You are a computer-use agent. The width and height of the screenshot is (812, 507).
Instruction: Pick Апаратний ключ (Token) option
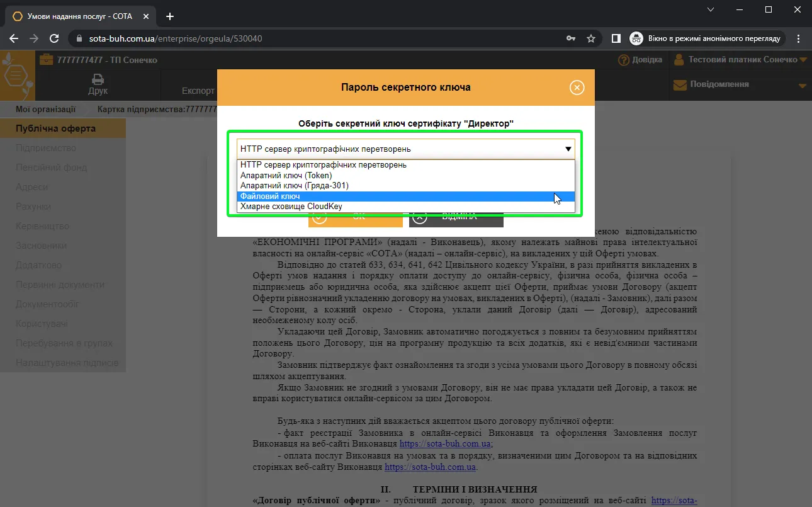click(x=406, y=175)
